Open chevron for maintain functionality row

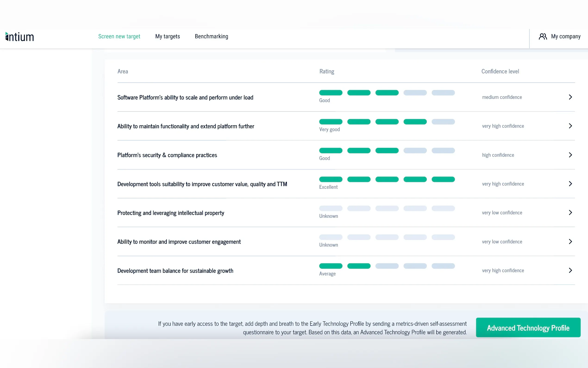click(x=570, y=126)
